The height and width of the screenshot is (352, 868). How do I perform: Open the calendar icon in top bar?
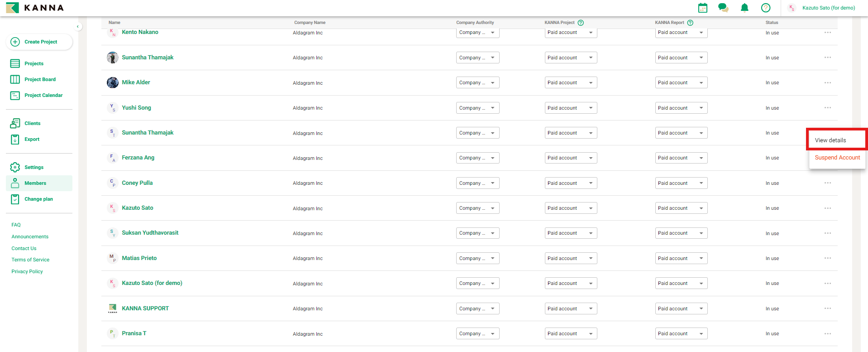[x=702, y=8]
